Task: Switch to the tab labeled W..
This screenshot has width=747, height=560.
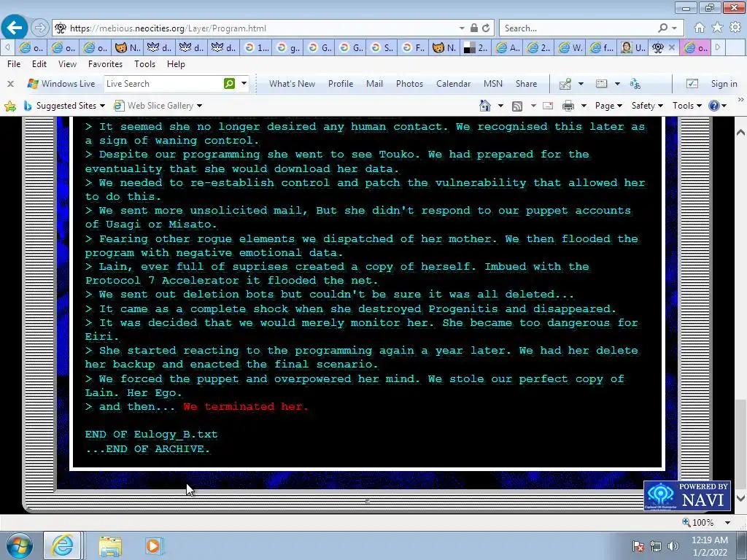Action: [570, 47]
